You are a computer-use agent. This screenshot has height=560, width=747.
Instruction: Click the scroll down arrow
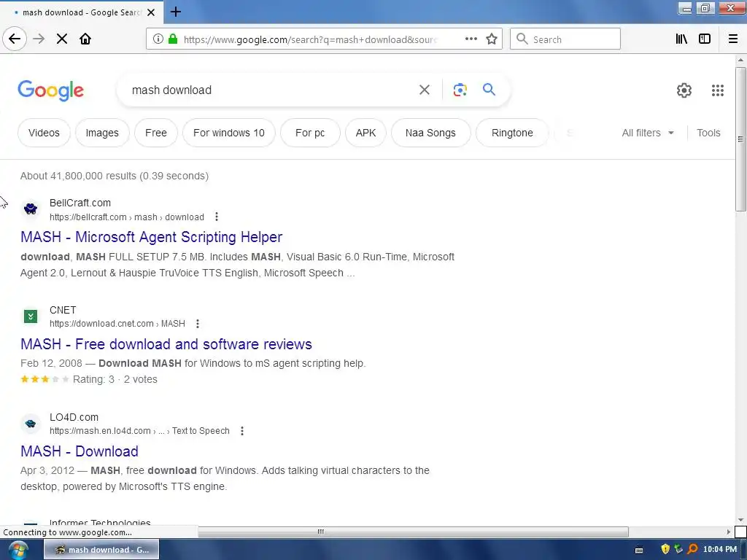(740, 520)
